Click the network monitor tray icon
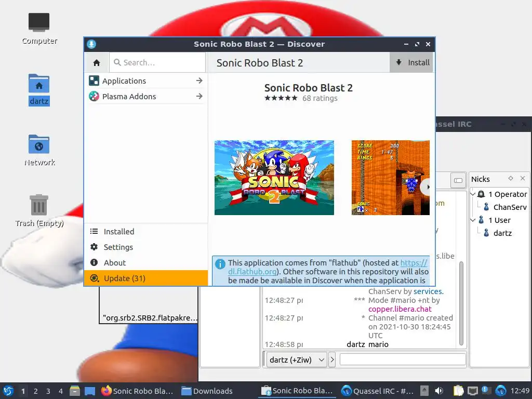The width and height of the screenshot is (532, 399). point(472,391)
